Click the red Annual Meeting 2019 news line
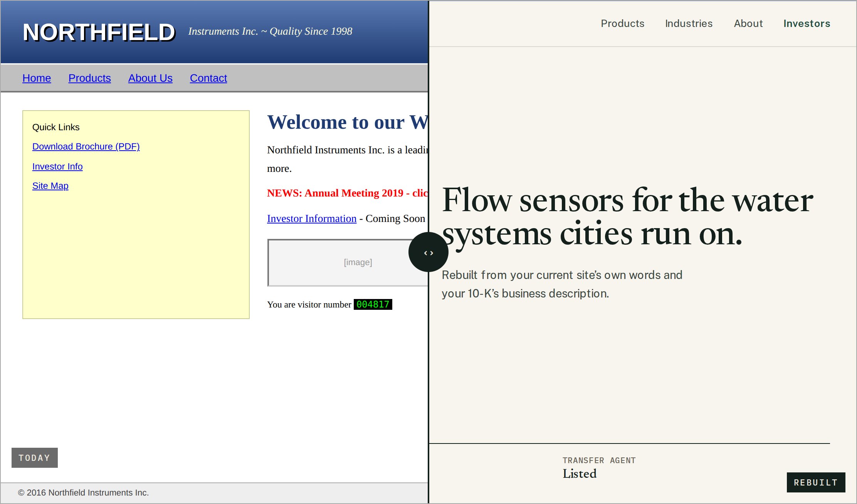This screenshot has width=857, height=504. coord(348,193)
